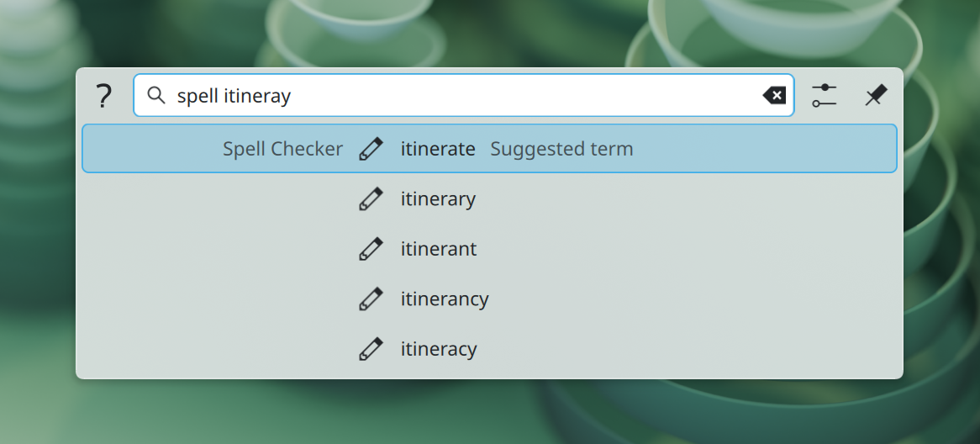Click the pencil icon beside itineracy

click(x=371, y=349)
